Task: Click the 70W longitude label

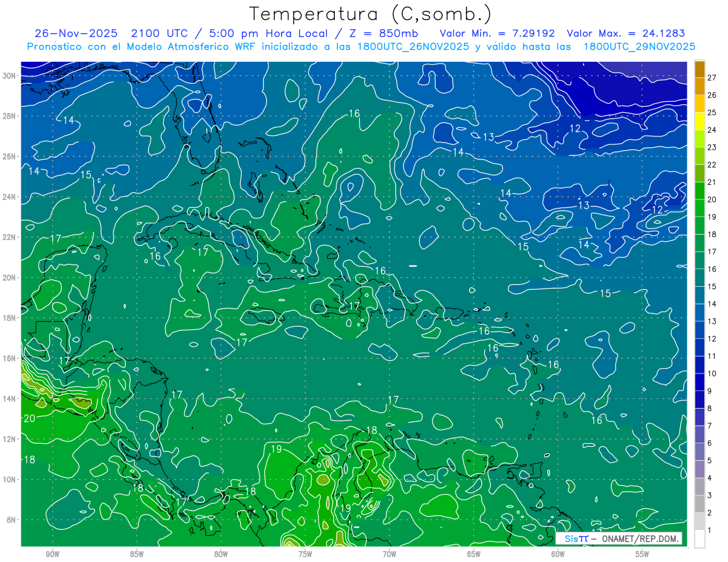Action: point(389,554)
